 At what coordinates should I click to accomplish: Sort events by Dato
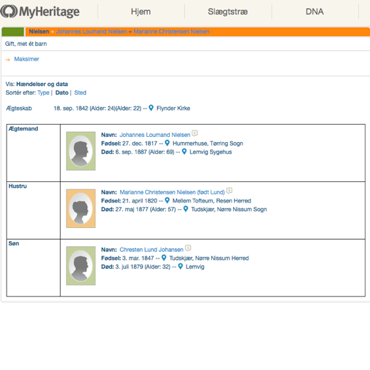click(x=62, y=93)
